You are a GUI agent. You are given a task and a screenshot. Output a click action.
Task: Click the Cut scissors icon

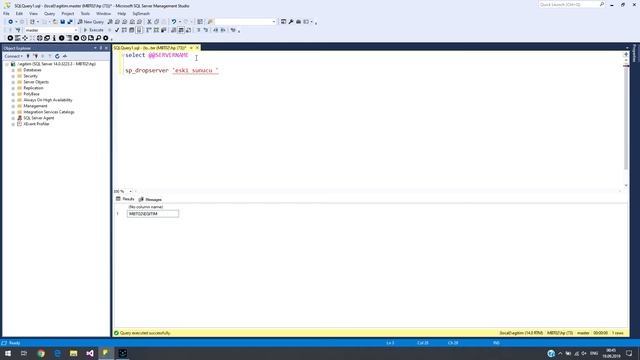(x=149, y=22)
